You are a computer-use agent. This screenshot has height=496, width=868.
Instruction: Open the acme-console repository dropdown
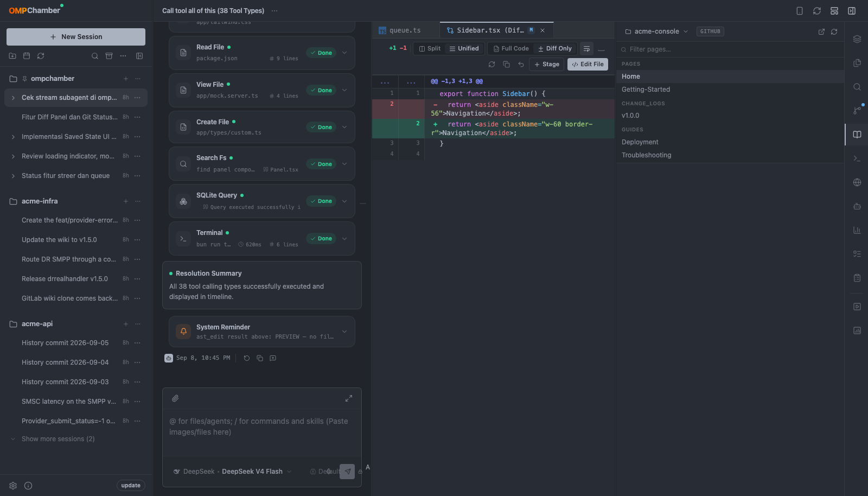tap(656, 31)
